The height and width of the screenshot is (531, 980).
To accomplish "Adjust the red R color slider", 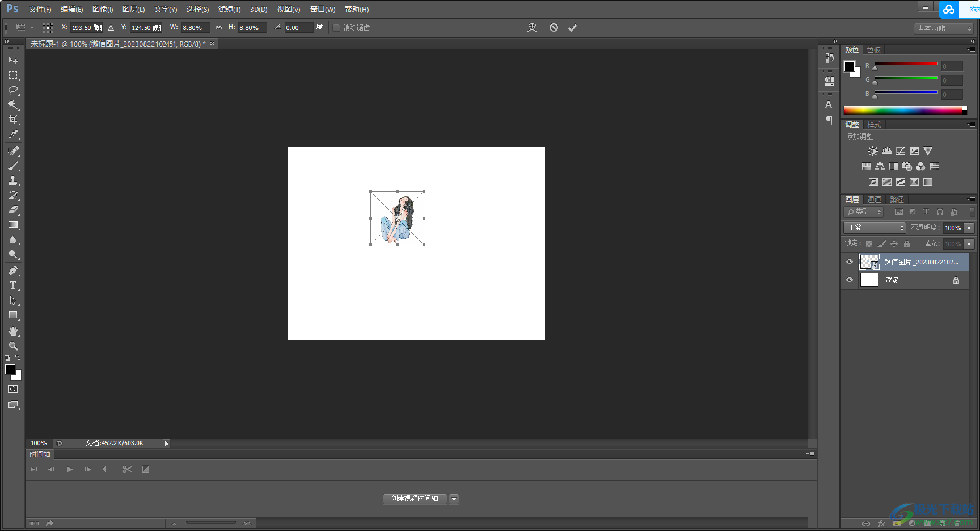I will (x=906, y=64).
